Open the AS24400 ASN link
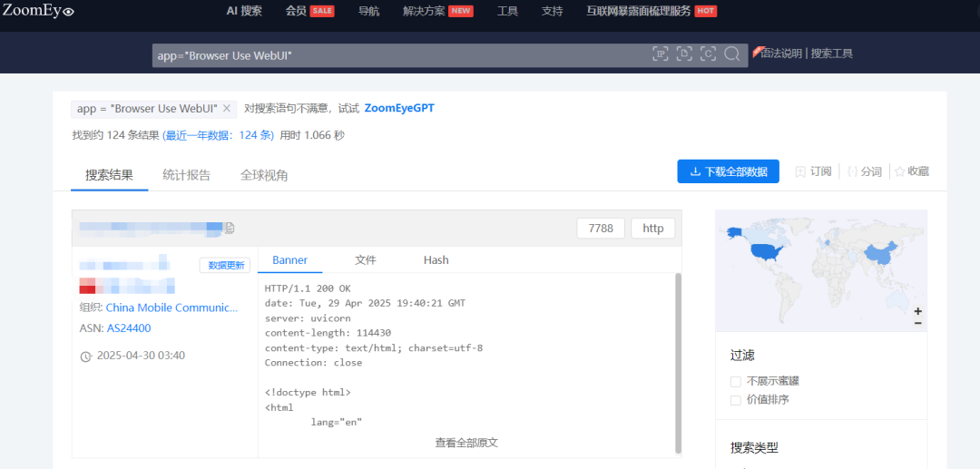This screenshot has height=469, width=980. 129,328
